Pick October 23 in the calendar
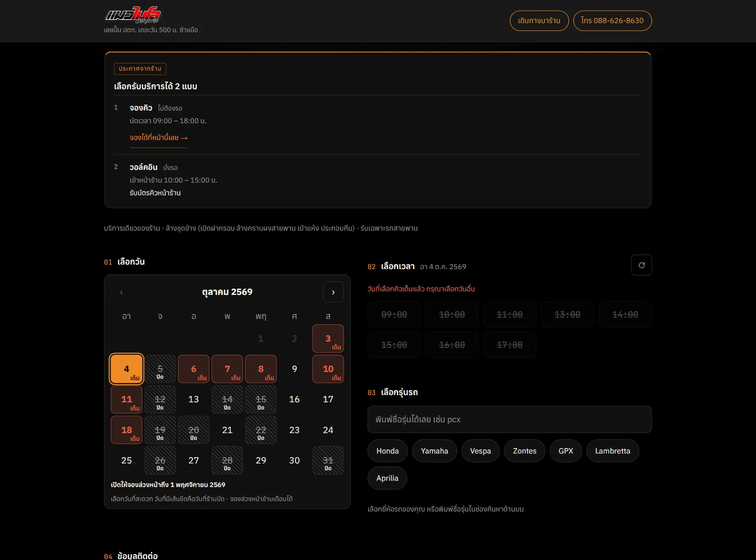Viewport: 756px width, 560px height. click(295, 430)
